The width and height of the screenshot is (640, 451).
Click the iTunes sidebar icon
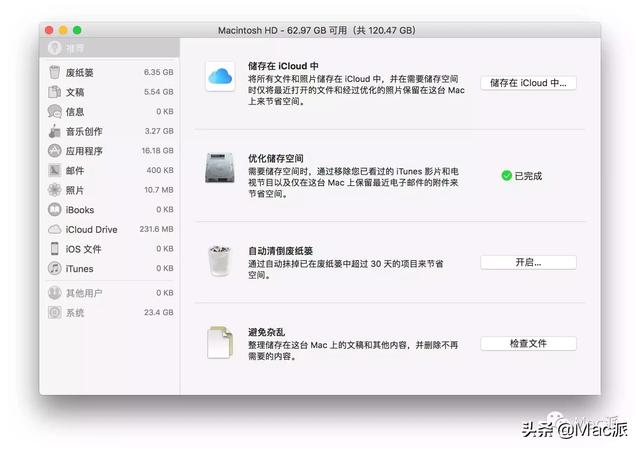(54, 268)
